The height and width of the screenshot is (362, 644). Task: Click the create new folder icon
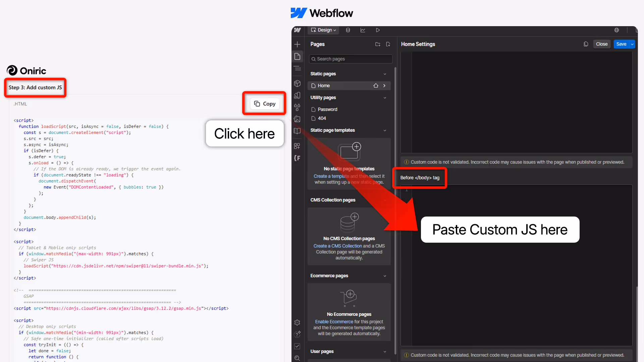point(378,44)
